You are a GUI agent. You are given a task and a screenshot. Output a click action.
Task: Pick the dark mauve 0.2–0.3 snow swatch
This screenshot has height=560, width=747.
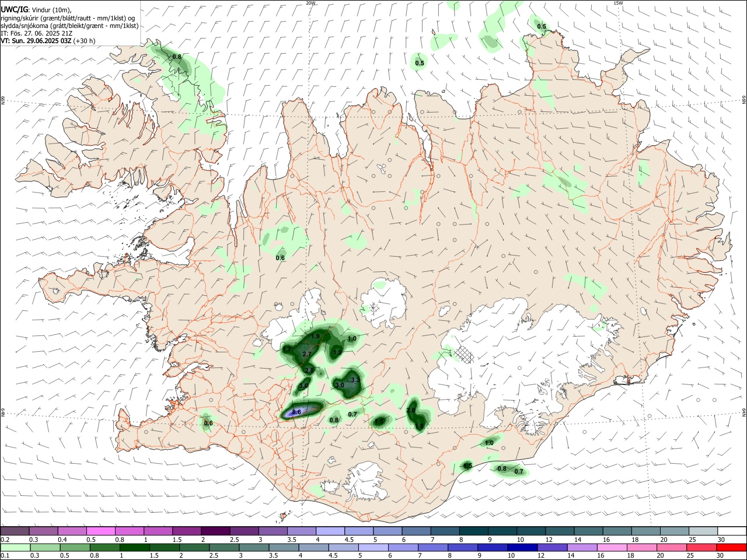pos(15,531)
